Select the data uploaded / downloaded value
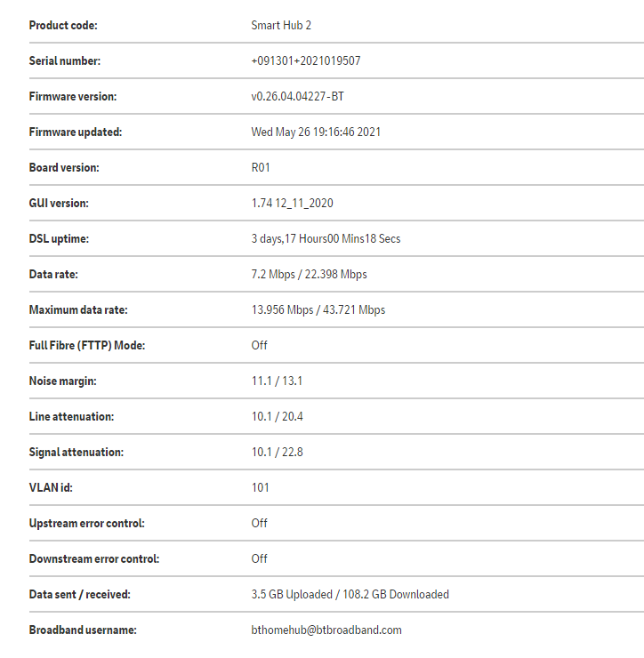 coord(350,595)
